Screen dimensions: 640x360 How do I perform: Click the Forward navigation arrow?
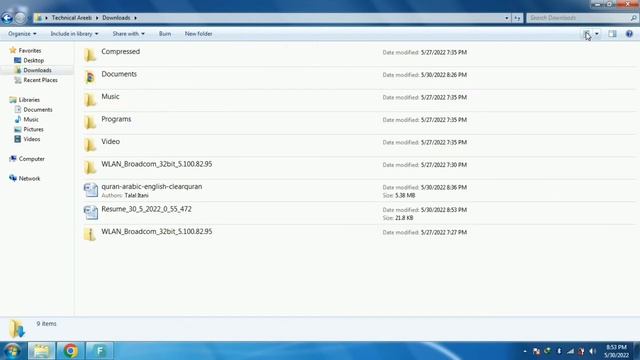20,18
